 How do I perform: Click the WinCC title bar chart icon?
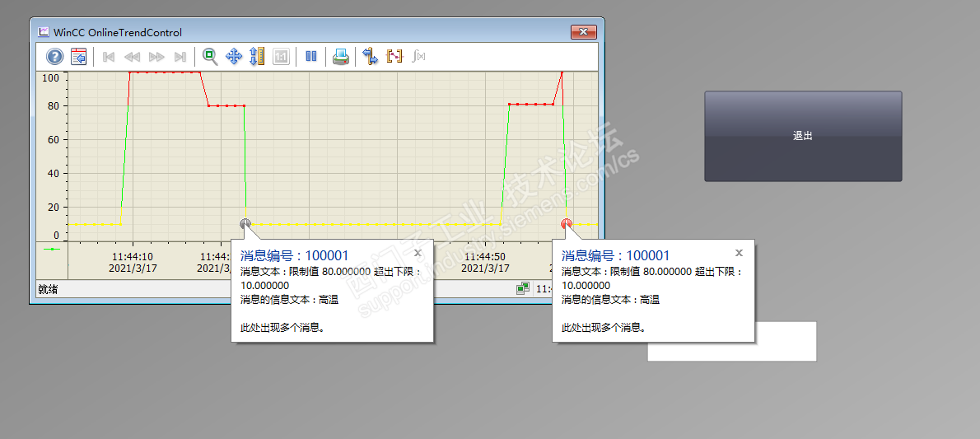tap(43, 32)
